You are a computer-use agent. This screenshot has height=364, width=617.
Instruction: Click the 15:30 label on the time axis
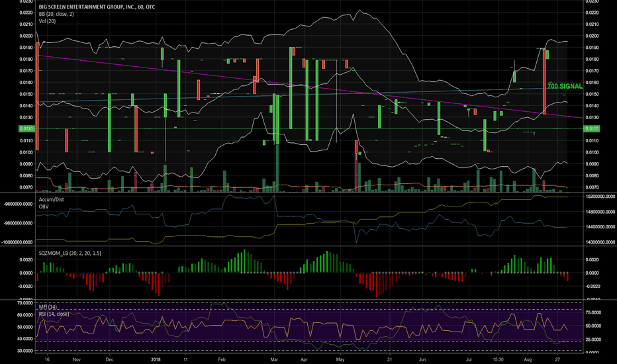click(498, 359)
